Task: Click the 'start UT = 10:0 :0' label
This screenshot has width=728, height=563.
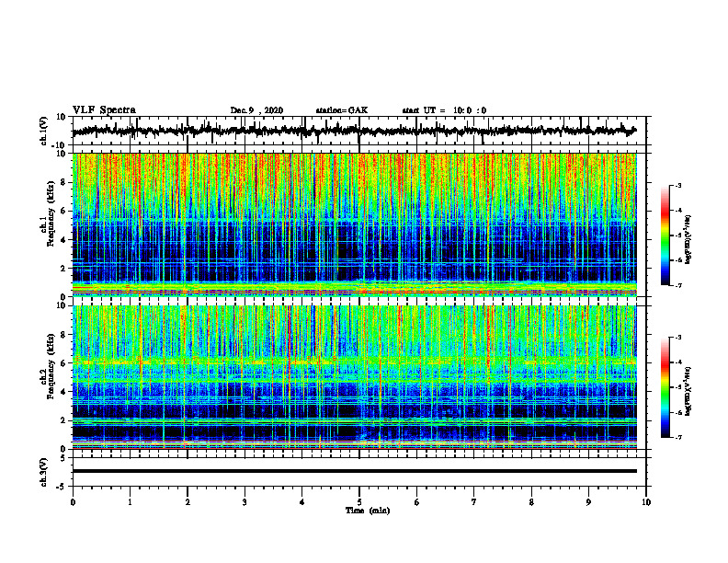Action: point(444,110)
